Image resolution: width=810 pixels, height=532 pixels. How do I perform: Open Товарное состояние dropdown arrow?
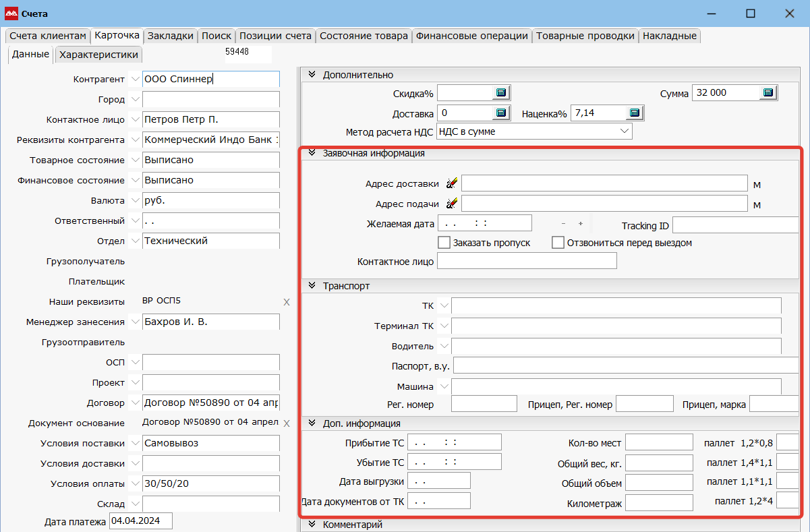pos(135,160)
